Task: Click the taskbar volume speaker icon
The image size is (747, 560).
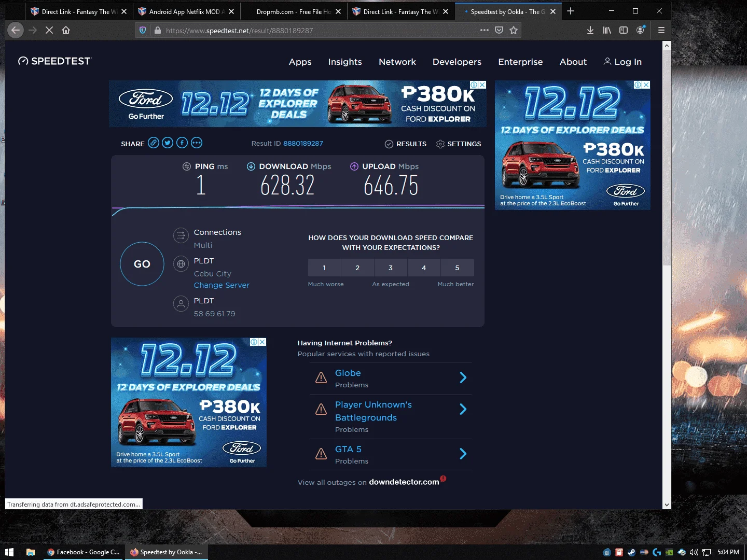Action: point(694,552)
